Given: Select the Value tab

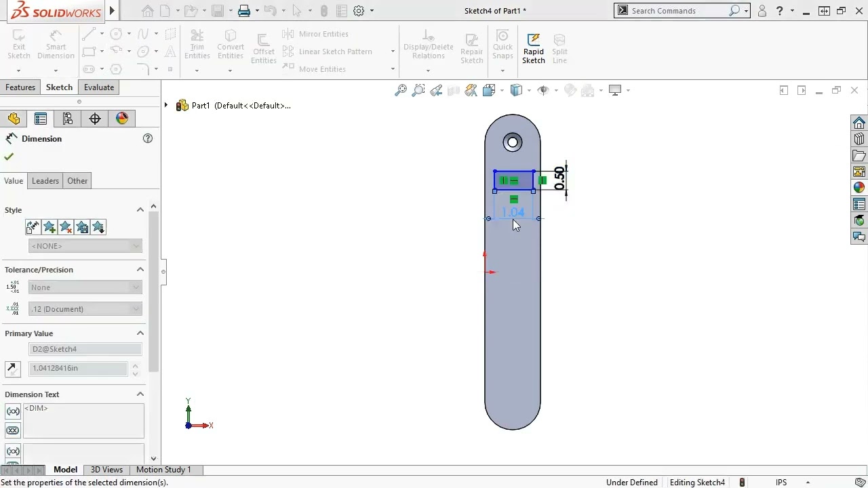Looking at the screenshot, I should (x=14, y=181).
